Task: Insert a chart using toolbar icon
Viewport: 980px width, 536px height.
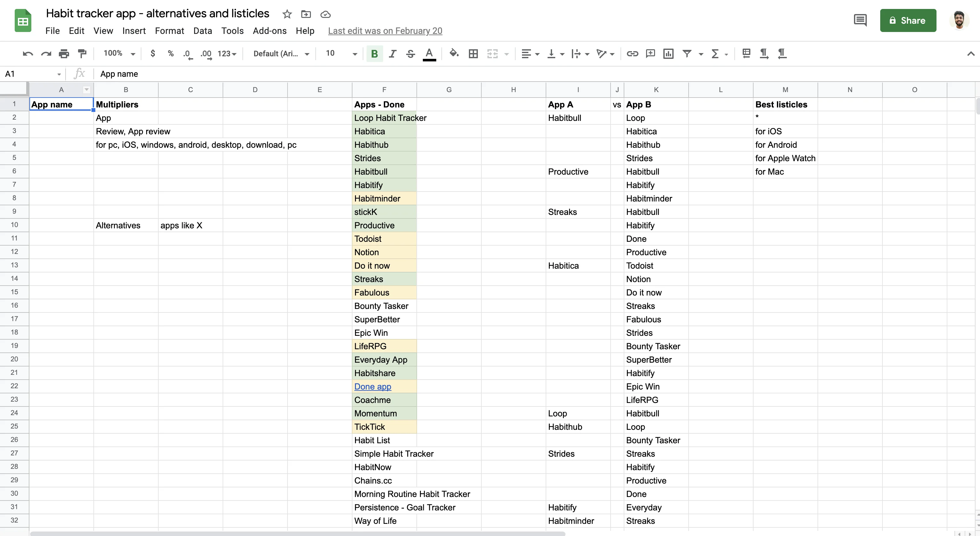Action: pyautogui.click(x=668, y=54)
